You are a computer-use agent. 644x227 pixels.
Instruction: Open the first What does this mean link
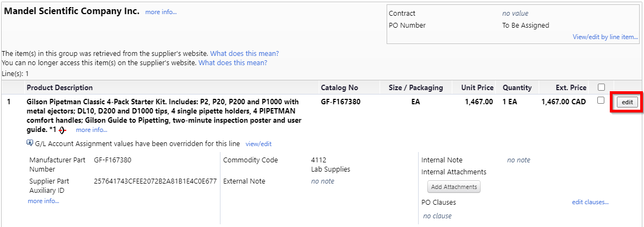(245, 54)
